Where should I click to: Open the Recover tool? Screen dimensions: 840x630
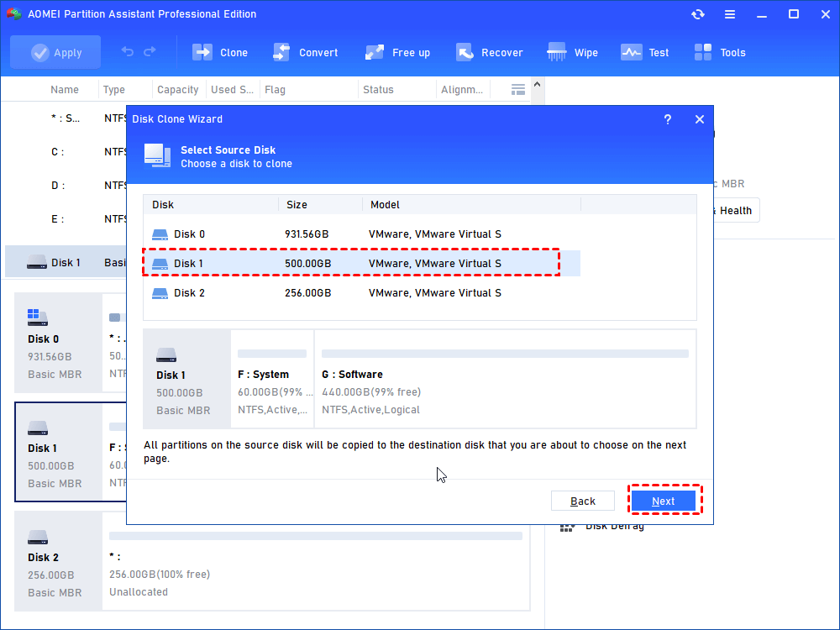pyautogui.click(x=489, y=52)
